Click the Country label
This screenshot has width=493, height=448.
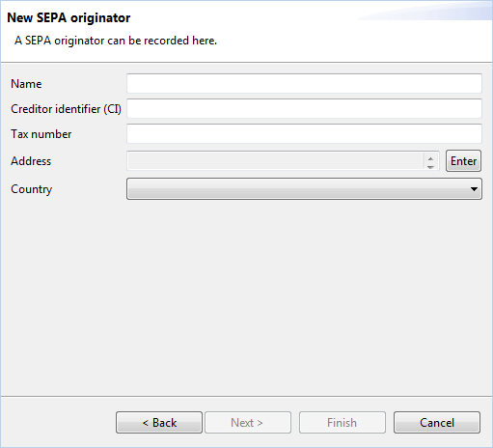pos(32,189)
